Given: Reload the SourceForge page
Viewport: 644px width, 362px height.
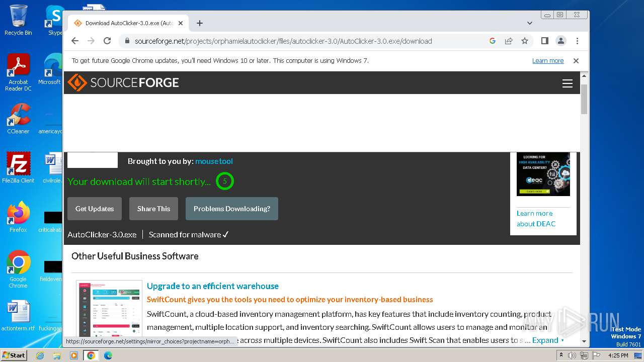Looking at the screenshot, I should 107,41.
